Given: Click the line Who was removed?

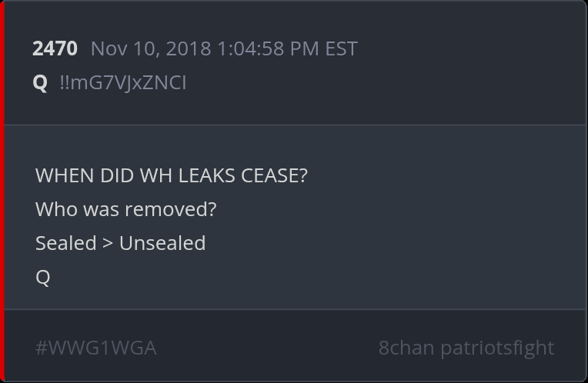Looking at the screenshot, I should point(125,209).
